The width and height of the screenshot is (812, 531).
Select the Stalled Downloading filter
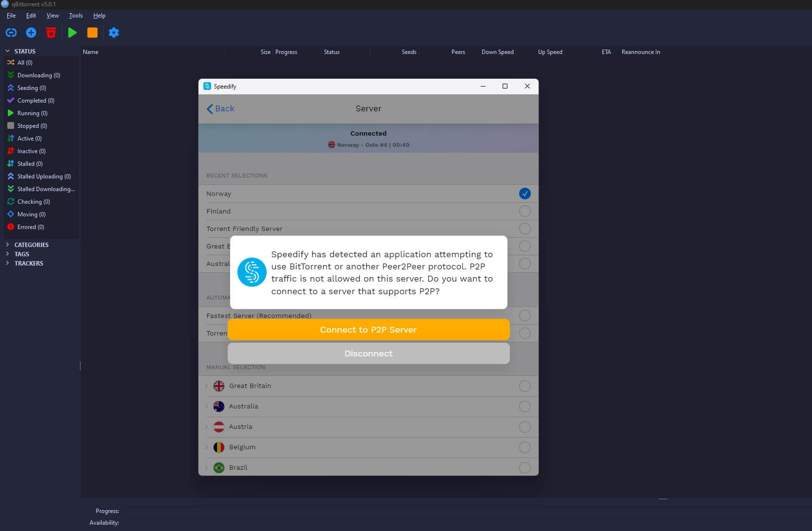coord(41,189)
